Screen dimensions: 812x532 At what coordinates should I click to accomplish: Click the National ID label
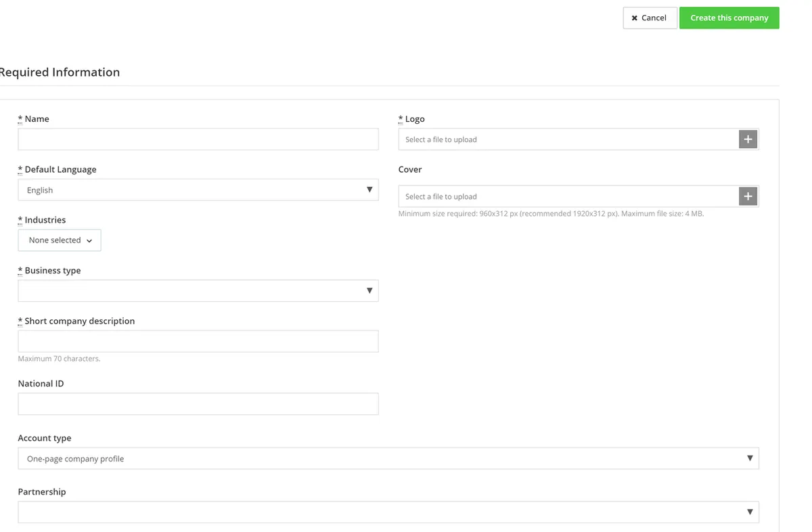pos(41,384)
